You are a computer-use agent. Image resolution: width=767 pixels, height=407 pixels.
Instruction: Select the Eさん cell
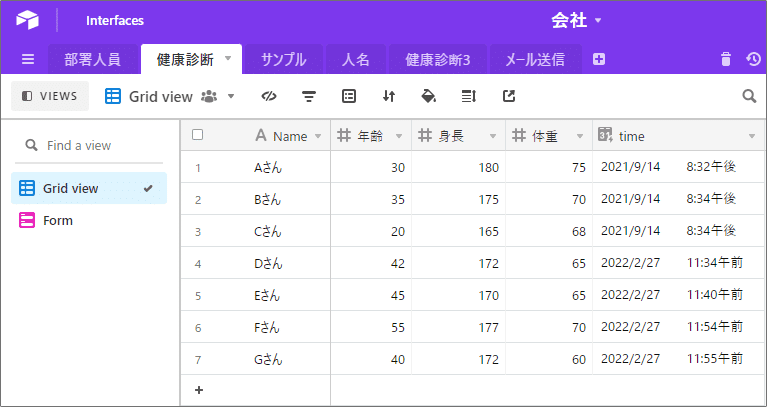tap(268, 295)
